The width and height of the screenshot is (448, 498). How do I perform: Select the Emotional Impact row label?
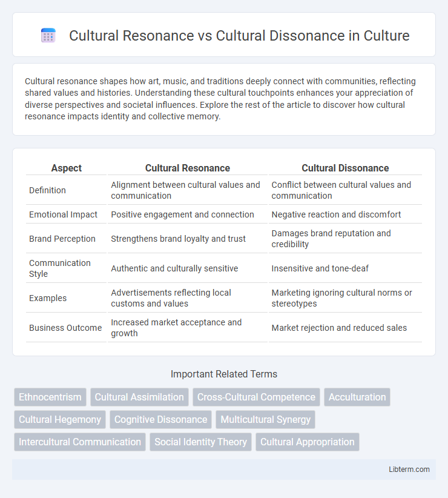click(x=63, y=214)
